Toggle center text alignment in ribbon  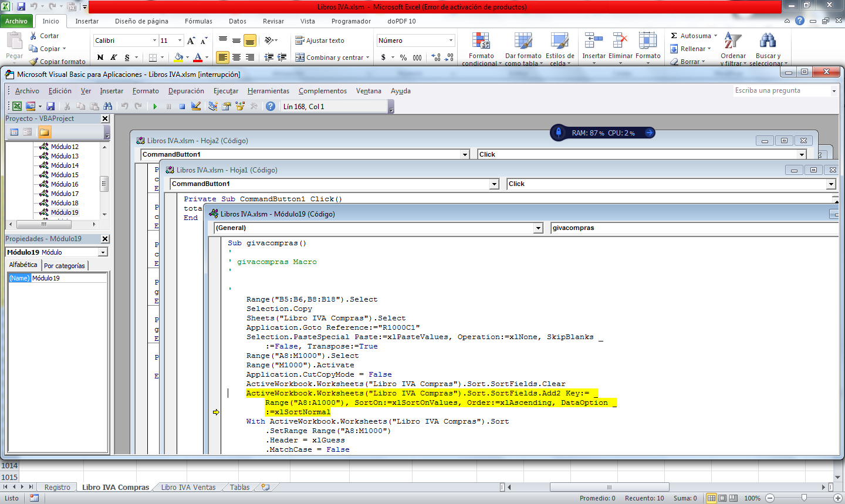tap(236, 57)
